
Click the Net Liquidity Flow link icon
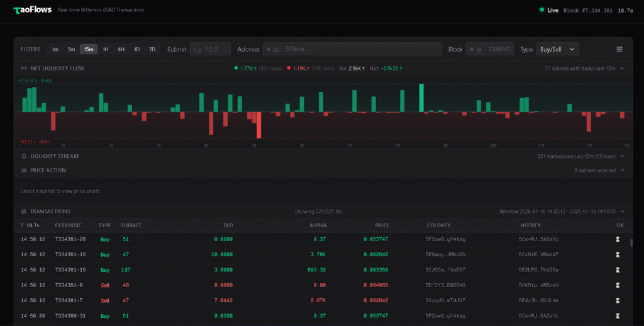[x=24, y=68]
